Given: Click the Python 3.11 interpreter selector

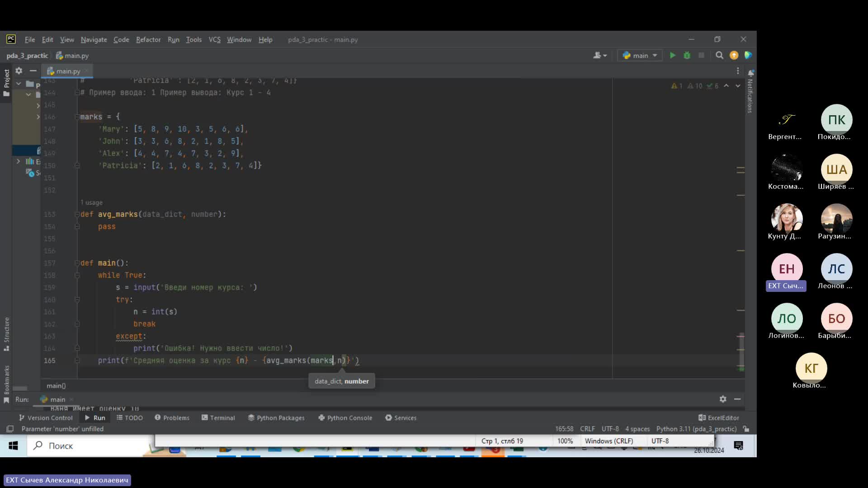Looking at the screenshot, I should [696, 429].
